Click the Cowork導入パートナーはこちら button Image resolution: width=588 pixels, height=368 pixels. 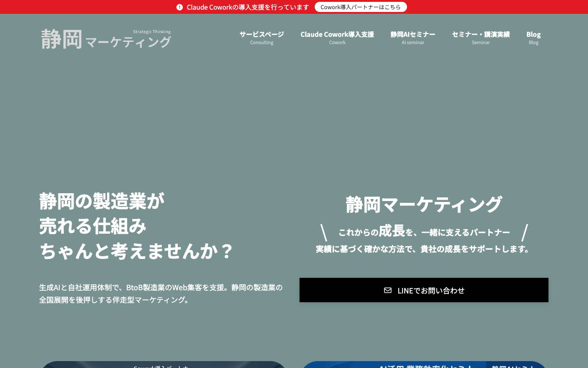coord(361,7)
